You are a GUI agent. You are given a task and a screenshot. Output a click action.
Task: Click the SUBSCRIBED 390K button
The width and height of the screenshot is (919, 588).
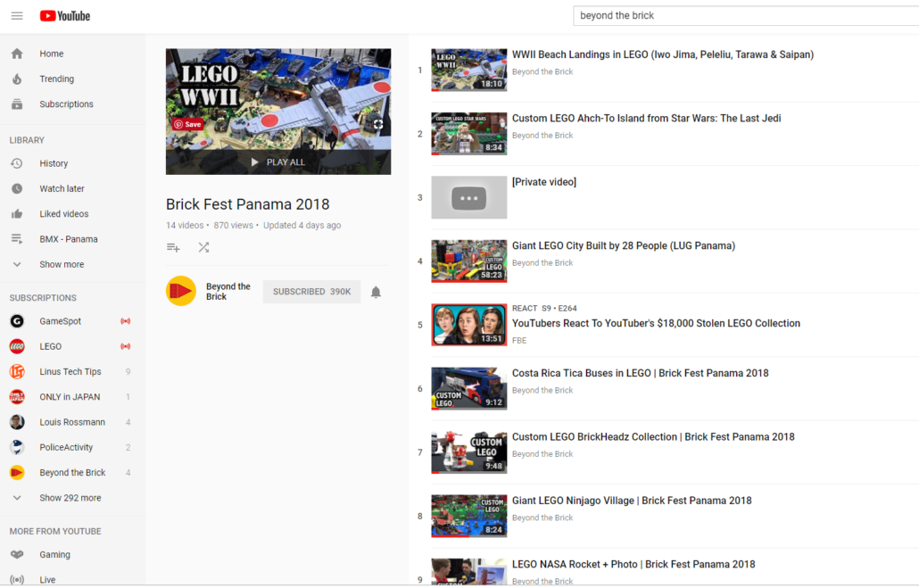tap(311, 292)
